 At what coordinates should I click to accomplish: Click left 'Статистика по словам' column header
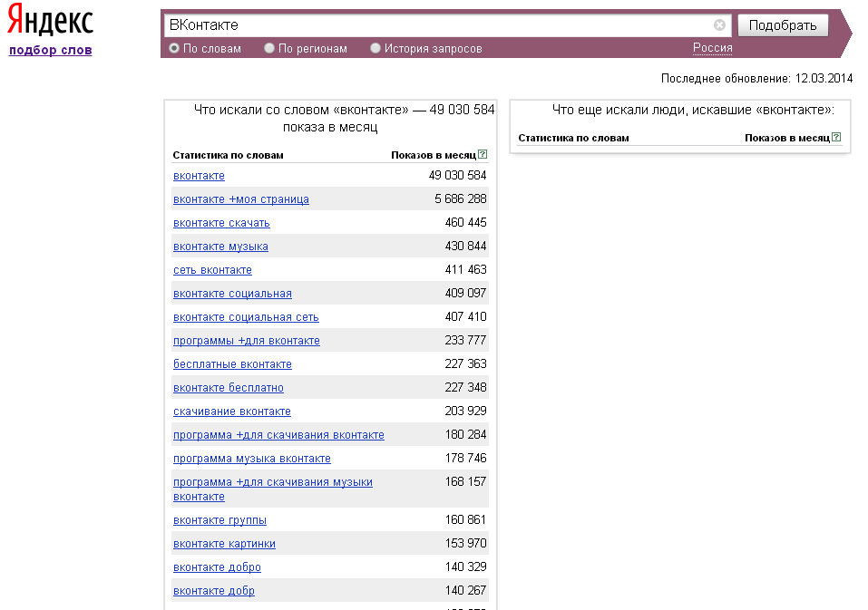[228, 155]
